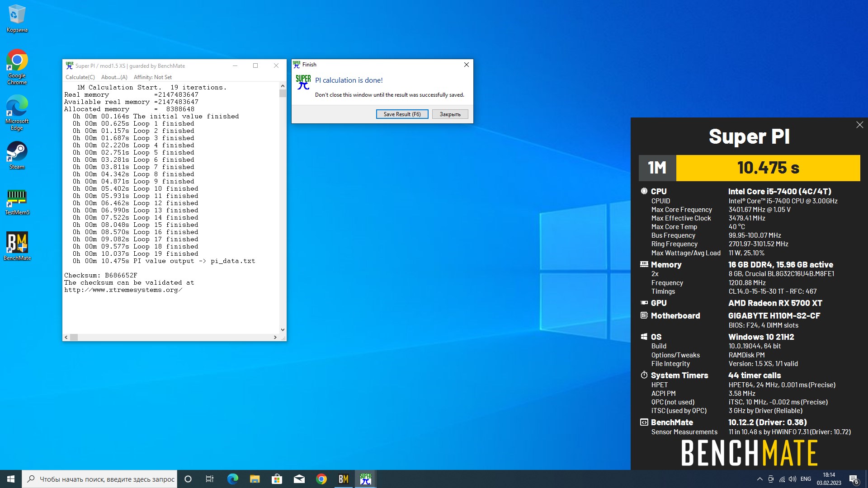Open the Recycle Bin desktop icon

pyautogui.click(x=17, y=19)
